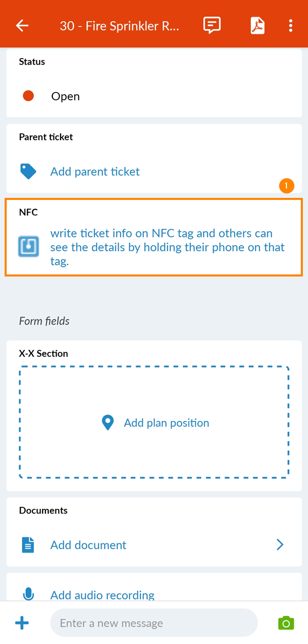Screen dimensions: 308x644
Task: Select the red Open status indicator
Action: (28, 96)
